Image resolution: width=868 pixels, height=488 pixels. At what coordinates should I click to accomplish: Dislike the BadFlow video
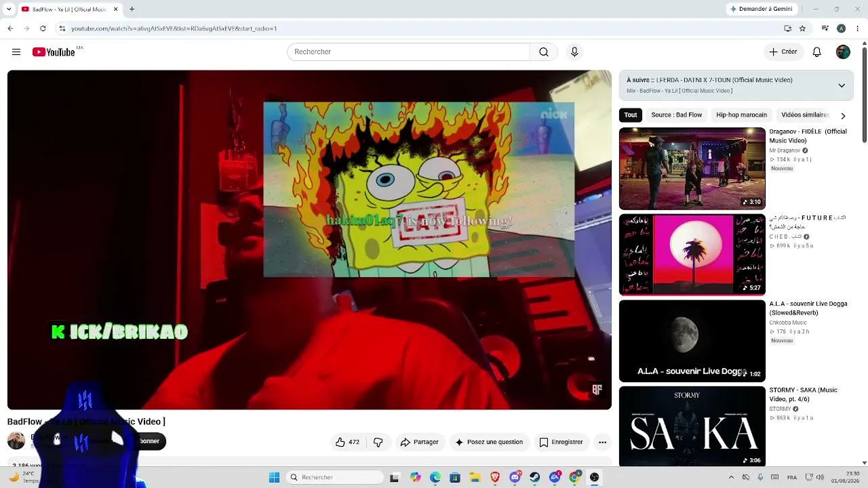[378, 442]
